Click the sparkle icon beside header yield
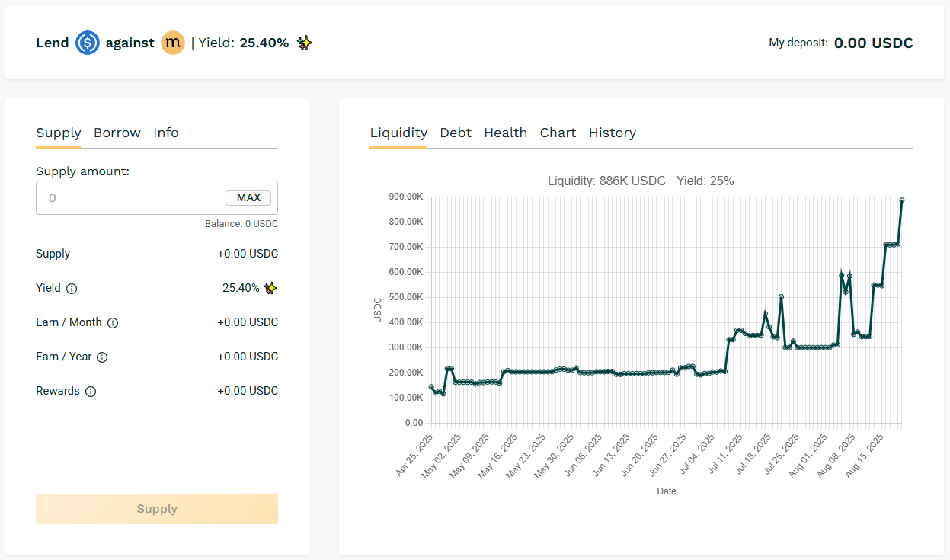The image size is (950, 560). (x=305, y=43)
